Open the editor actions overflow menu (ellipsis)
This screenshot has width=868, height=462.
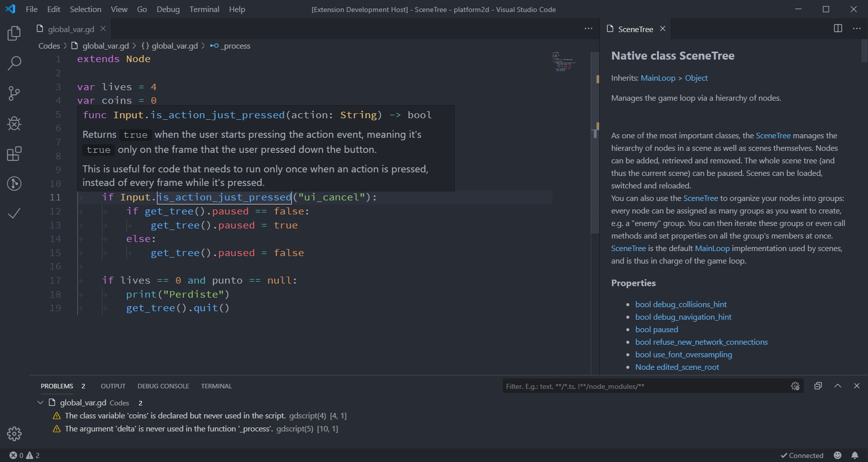(588, 29)
